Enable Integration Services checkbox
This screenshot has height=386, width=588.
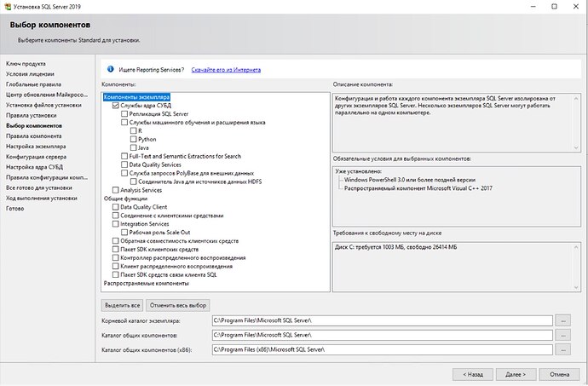pyautogui.click(x=116, y=224)
